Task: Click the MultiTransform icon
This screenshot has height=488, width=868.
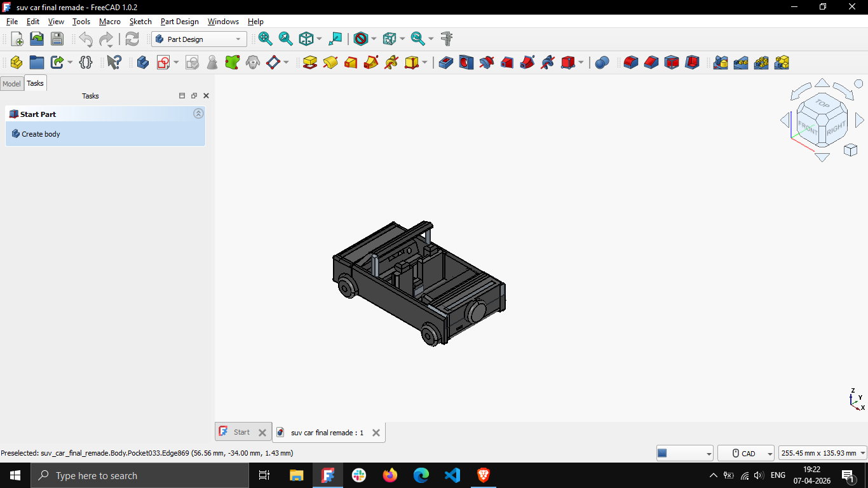Action: (x=782, y=62)
